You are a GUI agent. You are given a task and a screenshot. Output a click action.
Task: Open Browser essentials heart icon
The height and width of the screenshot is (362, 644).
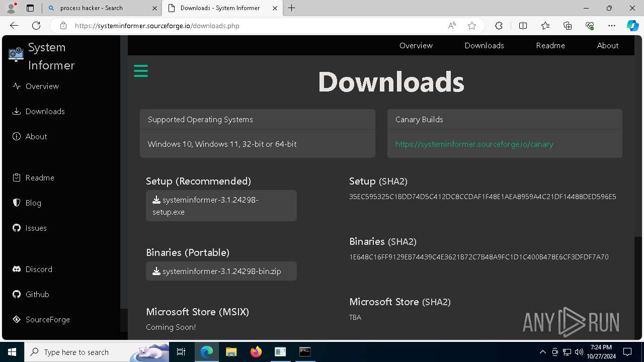[x=590, y=26]
